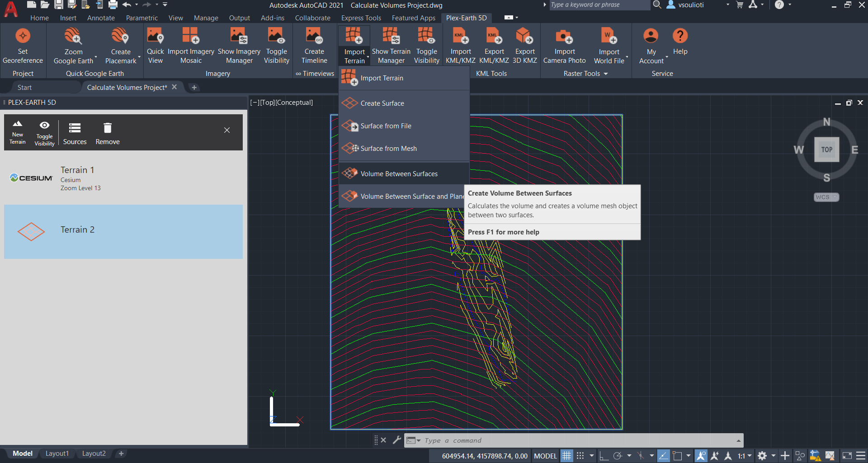Toggle 2D object snap in the status bar
Image resolution: width=868 pixels, height=463 pixels.
click(677, 456)
